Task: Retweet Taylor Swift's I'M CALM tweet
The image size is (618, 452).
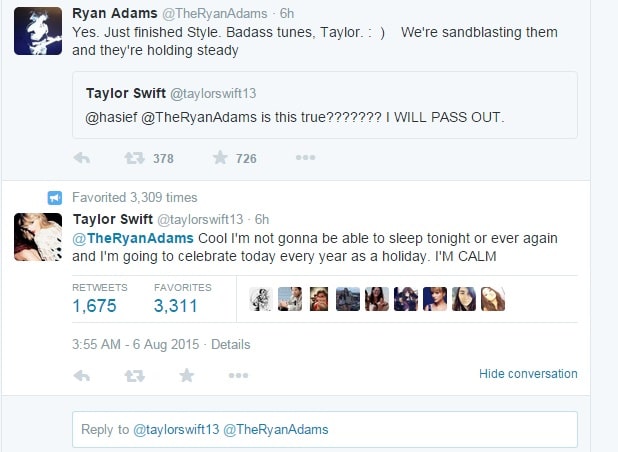Action: pyautogui.click(x=133, y=375)
